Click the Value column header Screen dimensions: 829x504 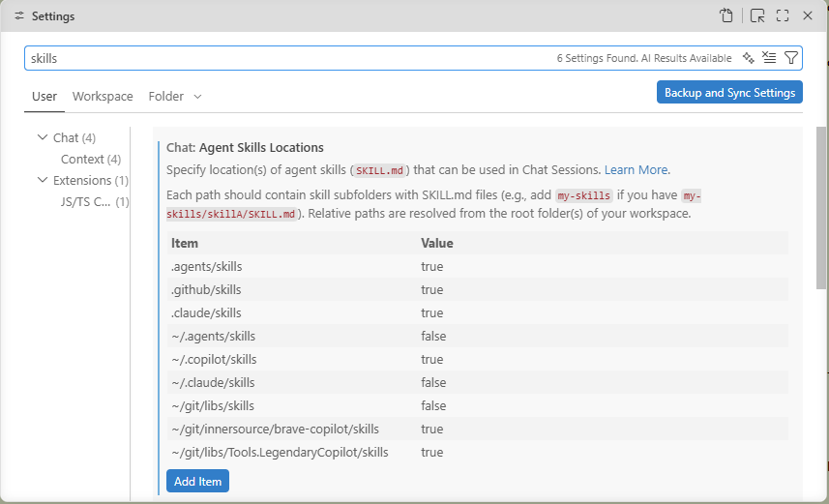coord(436,243)
